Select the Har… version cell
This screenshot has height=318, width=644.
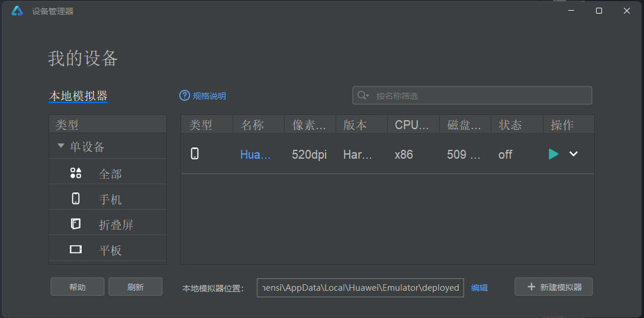358,155
